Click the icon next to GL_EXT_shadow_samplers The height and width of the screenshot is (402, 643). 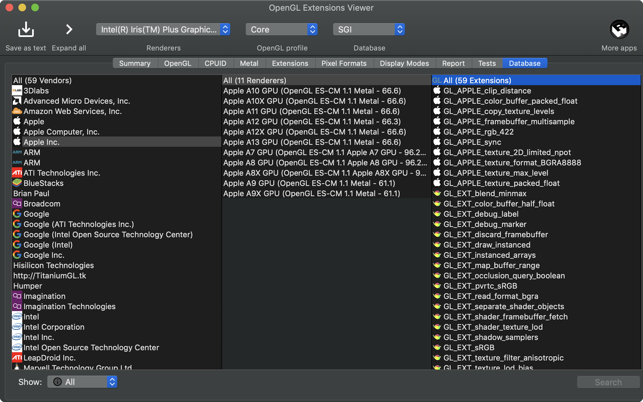coord(437,337)
